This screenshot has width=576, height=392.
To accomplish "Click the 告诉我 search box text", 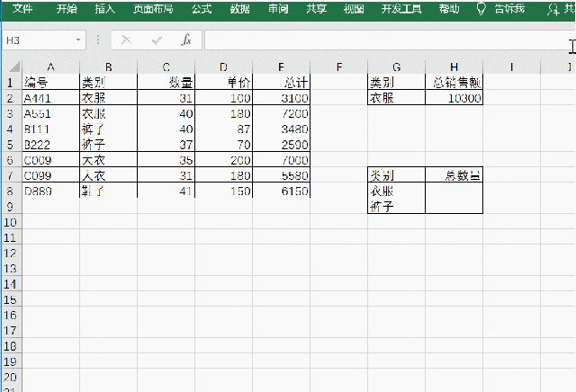I will (509, 9).
